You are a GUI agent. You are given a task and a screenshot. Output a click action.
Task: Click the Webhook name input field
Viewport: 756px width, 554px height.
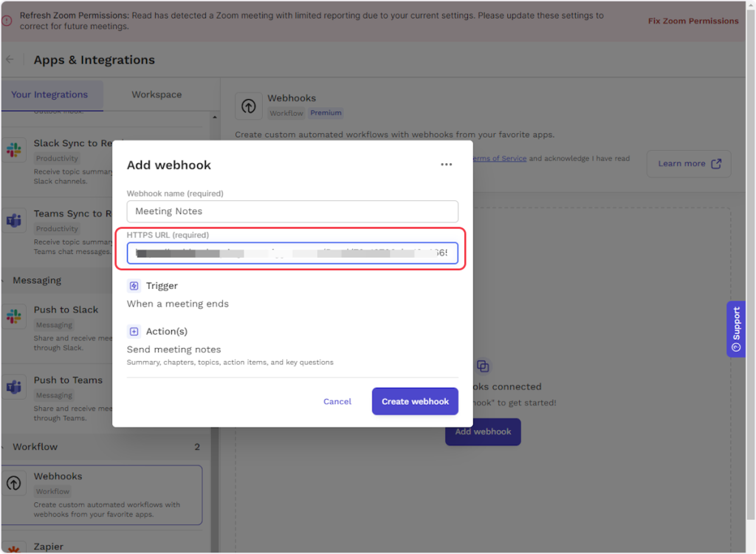coord(292,211)
